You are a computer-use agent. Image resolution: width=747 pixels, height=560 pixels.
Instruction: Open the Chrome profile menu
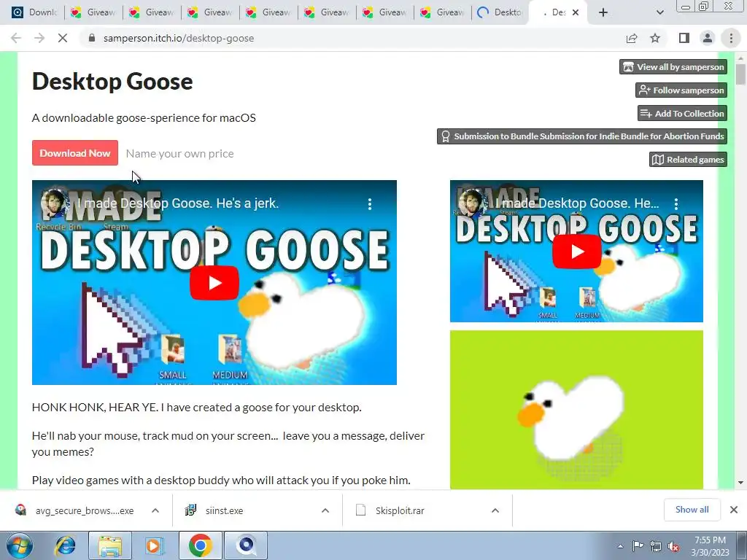tap(708, 38)
